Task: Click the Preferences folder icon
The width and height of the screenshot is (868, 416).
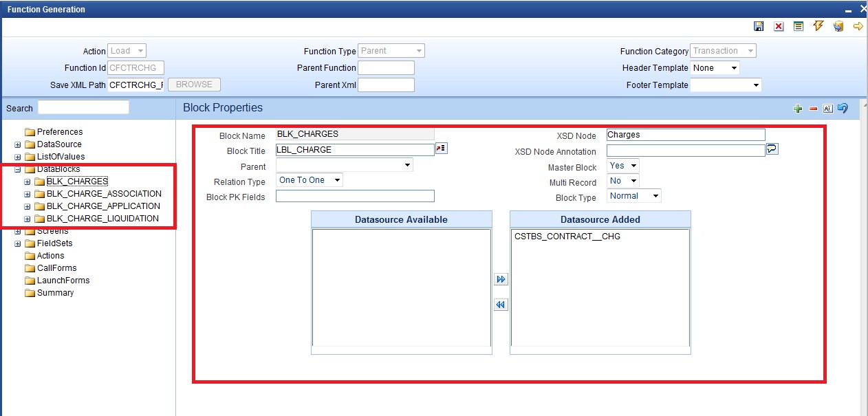Action: [x=30, y=132]
